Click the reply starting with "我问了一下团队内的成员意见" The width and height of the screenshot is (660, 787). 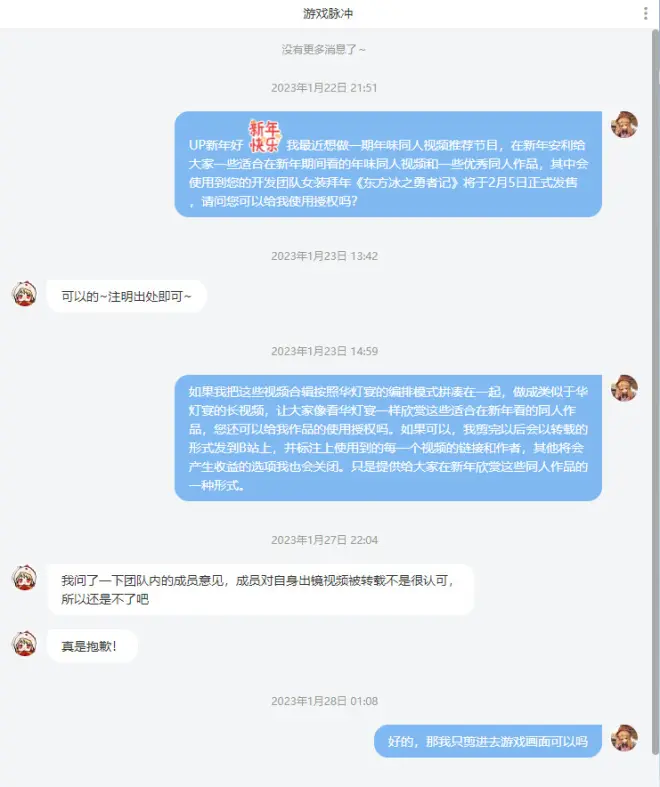click(x=260, y=589)
